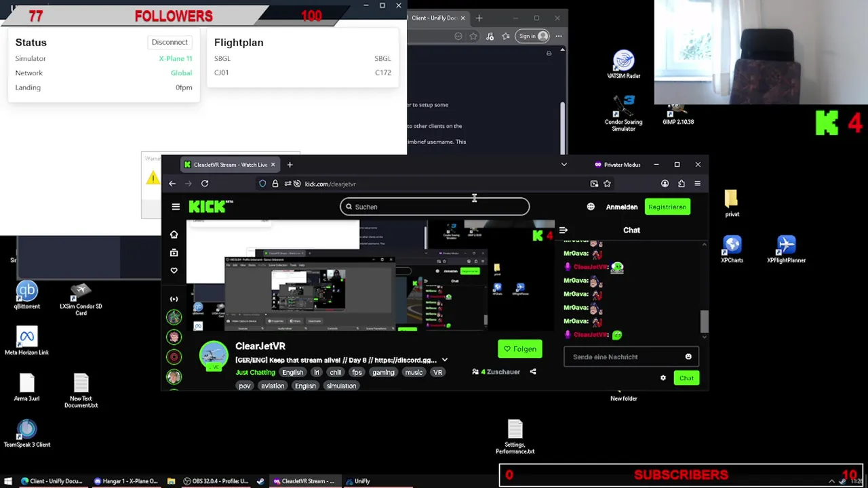Switch to the ClearJetVR Stream browser tab
The image size is (868, 488).
230,165
